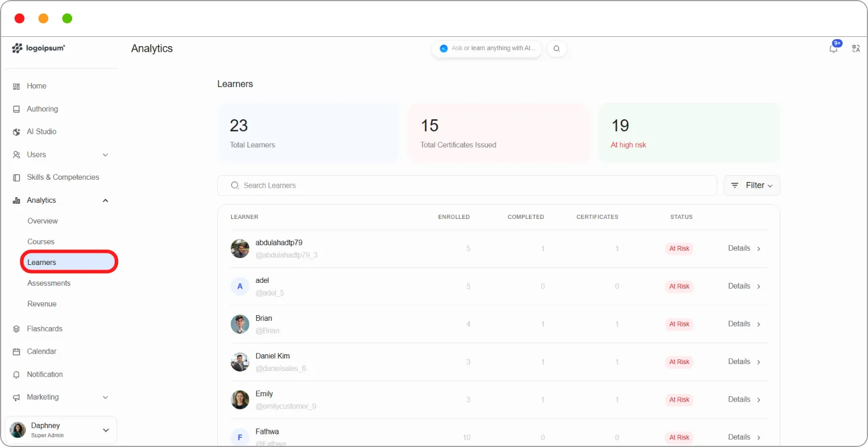The image size is (868, 447).
Task: Open Revenue under Analytics
Action: pos(42,304)
